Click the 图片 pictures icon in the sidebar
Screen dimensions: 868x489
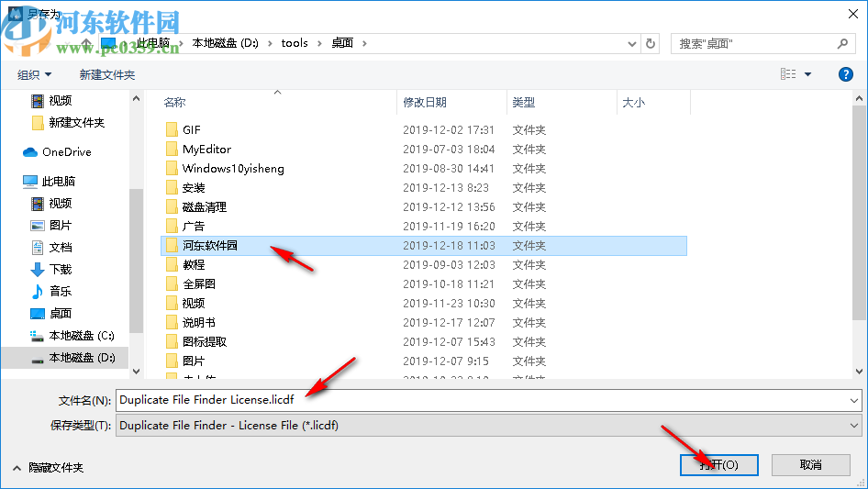(37, 226)
